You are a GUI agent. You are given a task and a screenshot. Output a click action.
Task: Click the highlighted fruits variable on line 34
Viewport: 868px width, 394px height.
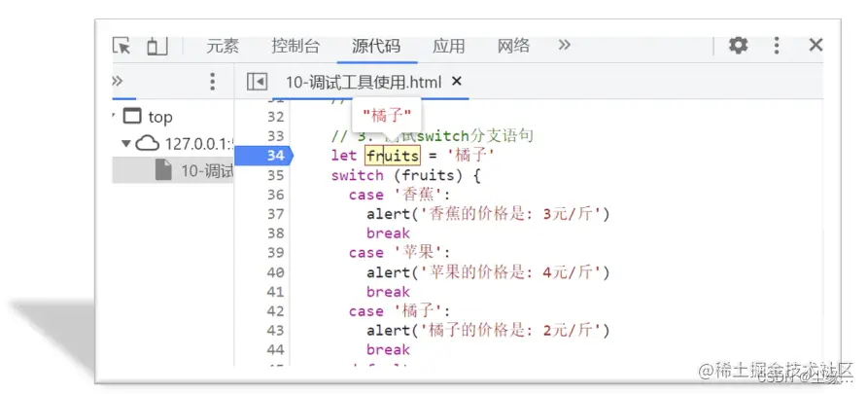pos(393,156)
